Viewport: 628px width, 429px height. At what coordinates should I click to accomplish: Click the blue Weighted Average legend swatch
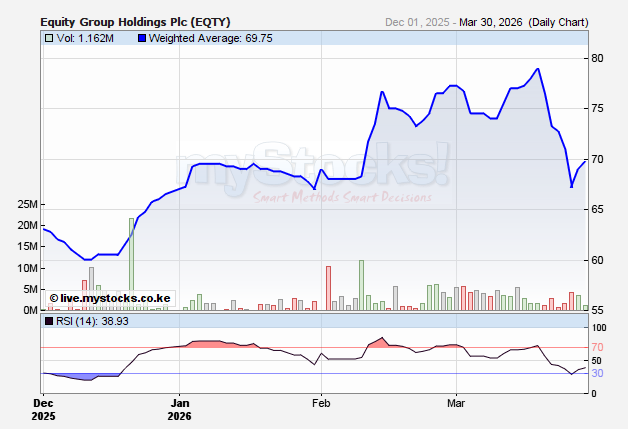click(141, 39)
